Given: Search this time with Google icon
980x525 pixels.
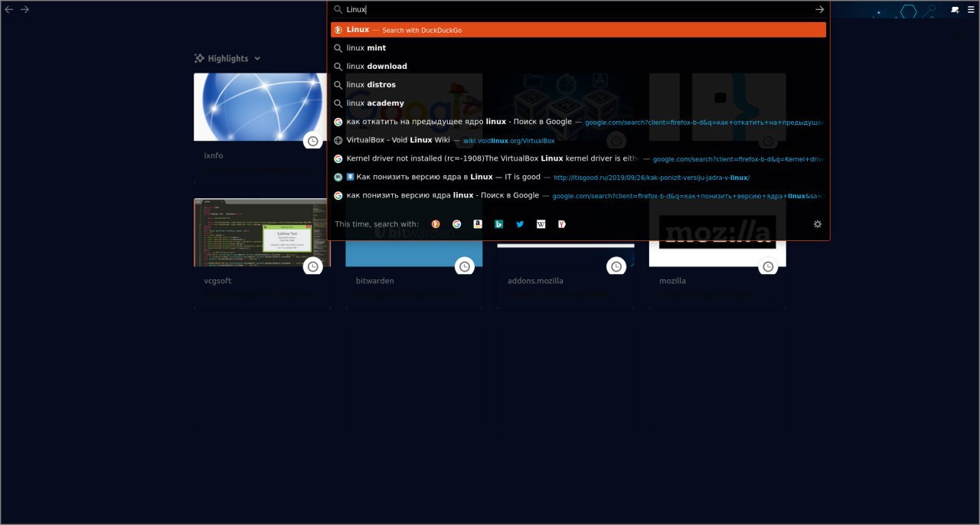Looking at the screenshot, I should click(456, 224).
